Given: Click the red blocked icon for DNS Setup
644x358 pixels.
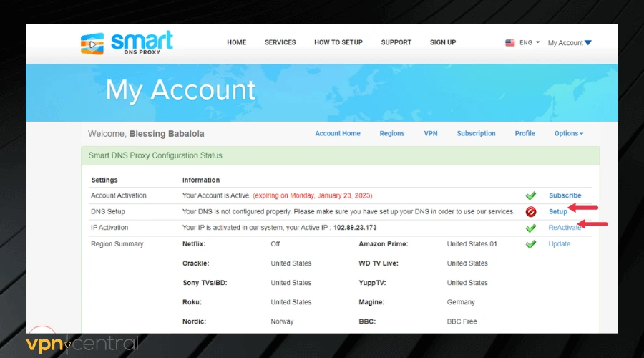Looking at the screenshot, I should [x=531, y=212].
